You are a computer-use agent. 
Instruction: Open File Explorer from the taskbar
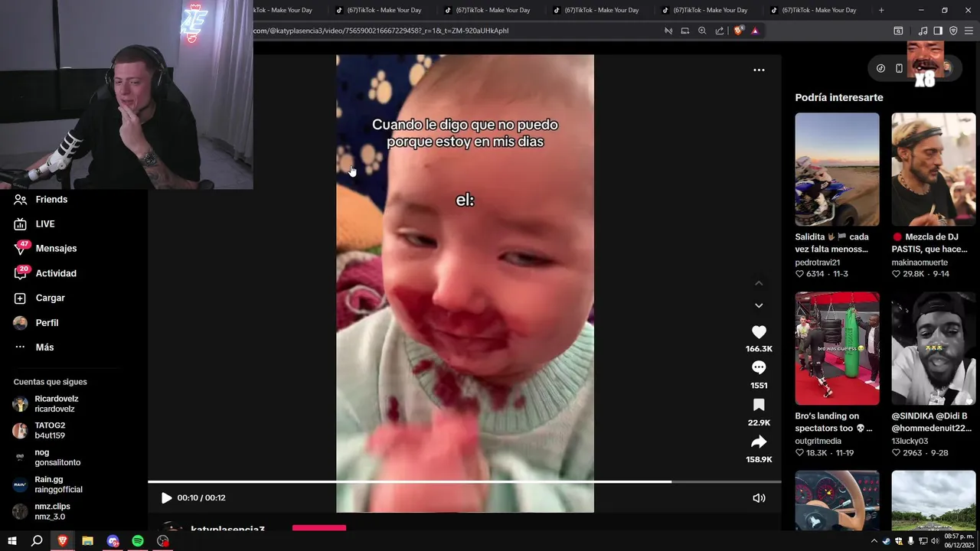87,541
